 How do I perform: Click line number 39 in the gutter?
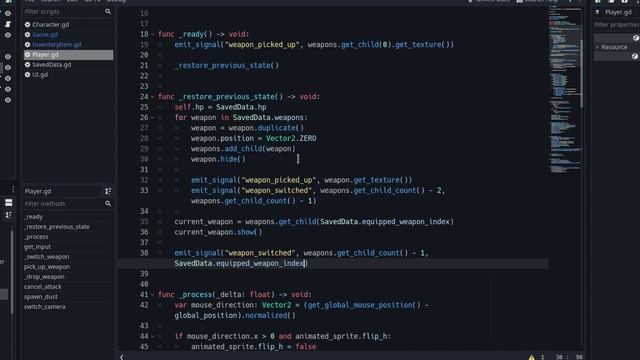(144, 274)
